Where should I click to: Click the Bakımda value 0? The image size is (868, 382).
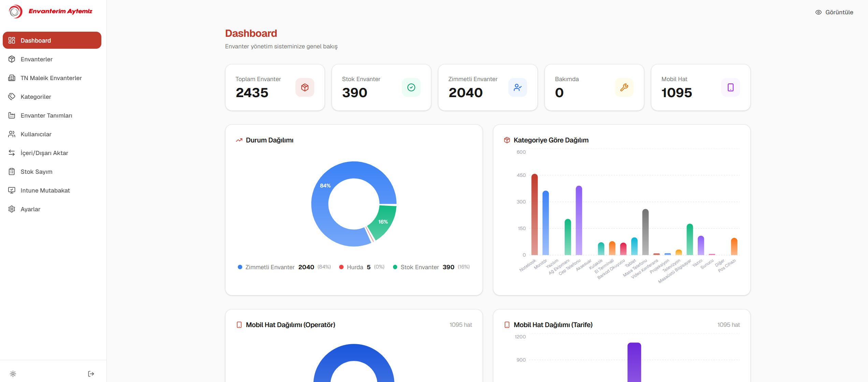pyautogui.click(x=559, y=93)
